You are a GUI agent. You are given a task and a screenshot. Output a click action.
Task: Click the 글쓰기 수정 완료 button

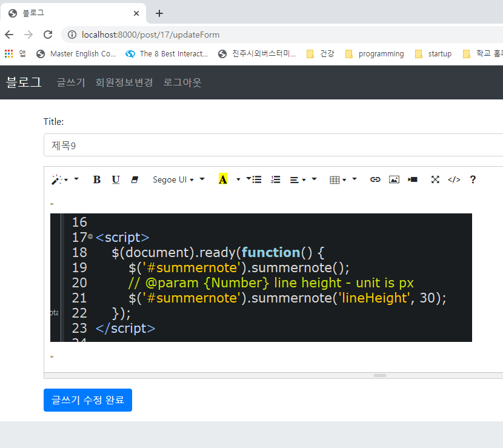(88, 400)
